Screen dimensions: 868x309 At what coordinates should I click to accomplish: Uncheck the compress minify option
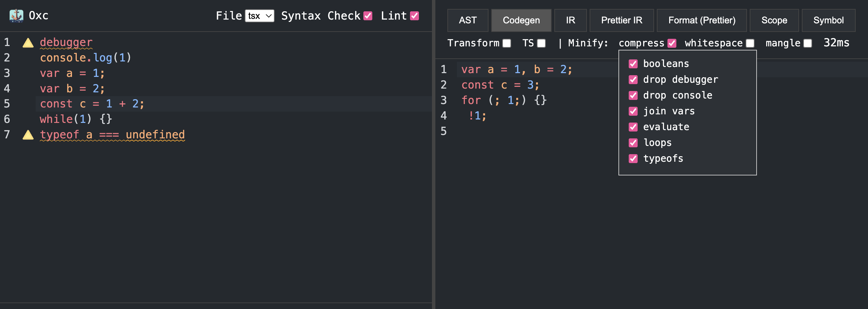click(x=672, y=43)
